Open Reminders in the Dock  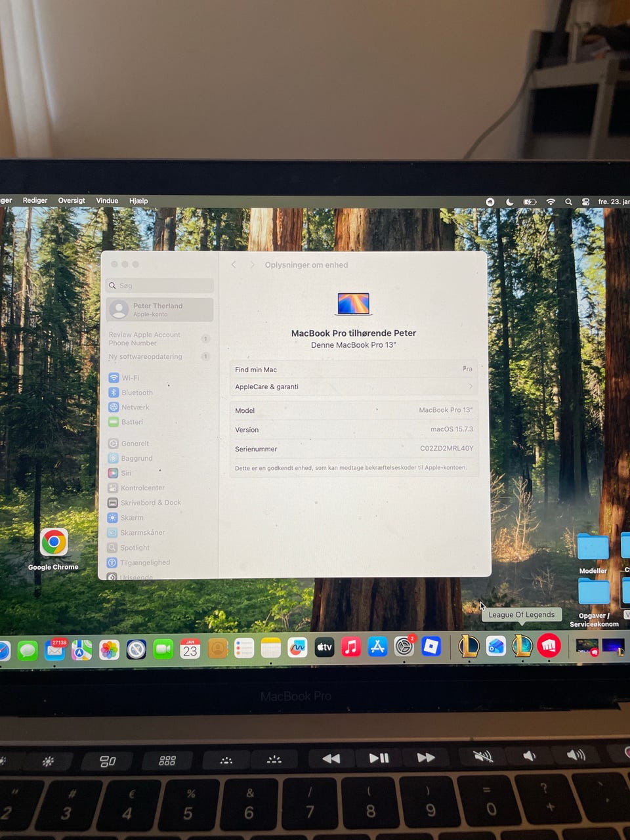click(x=243, y=649)
